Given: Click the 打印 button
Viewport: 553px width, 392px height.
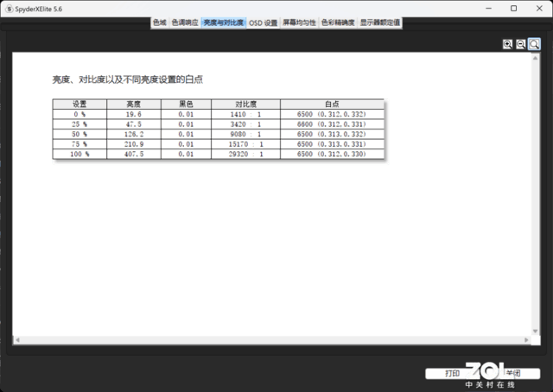Looking at the screenshot, I should pos(452,373).
